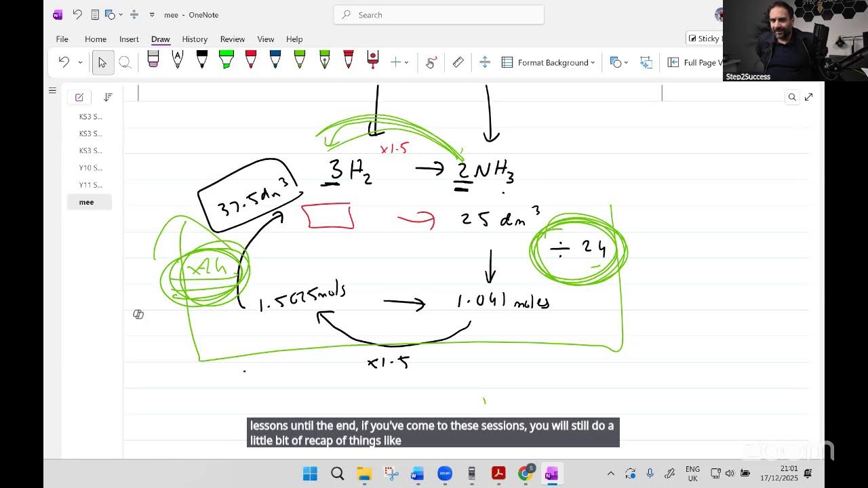Open the Y11 S... page
The width and height of the screenshot is (868, 488).
90,184
